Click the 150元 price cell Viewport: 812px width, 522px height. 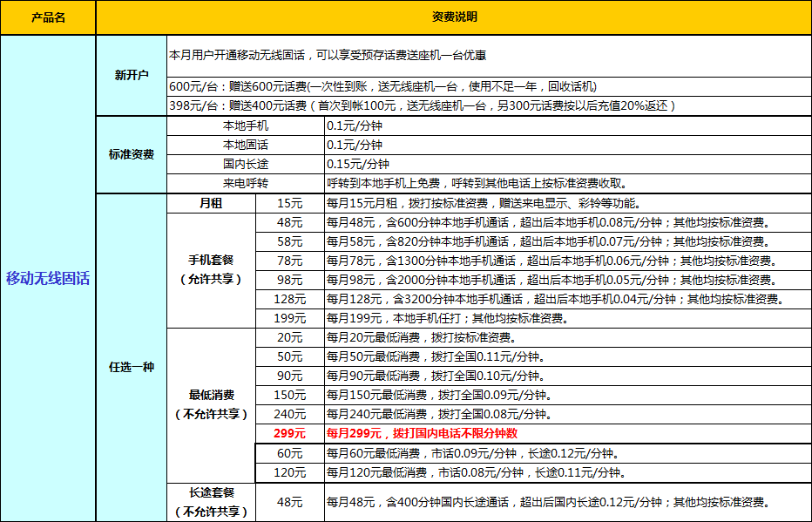tap(290, 395)
